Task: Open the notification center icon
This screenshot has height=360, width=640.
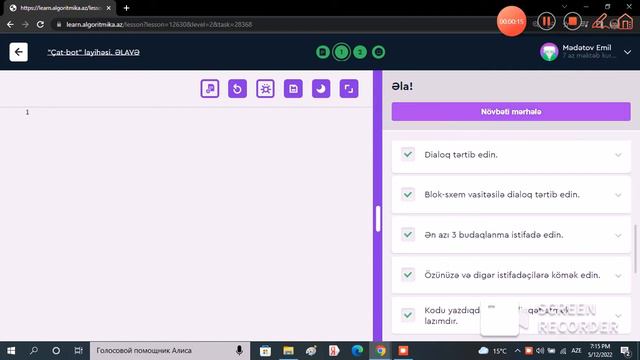Action: pyautogui.click(x=625, y=351)
